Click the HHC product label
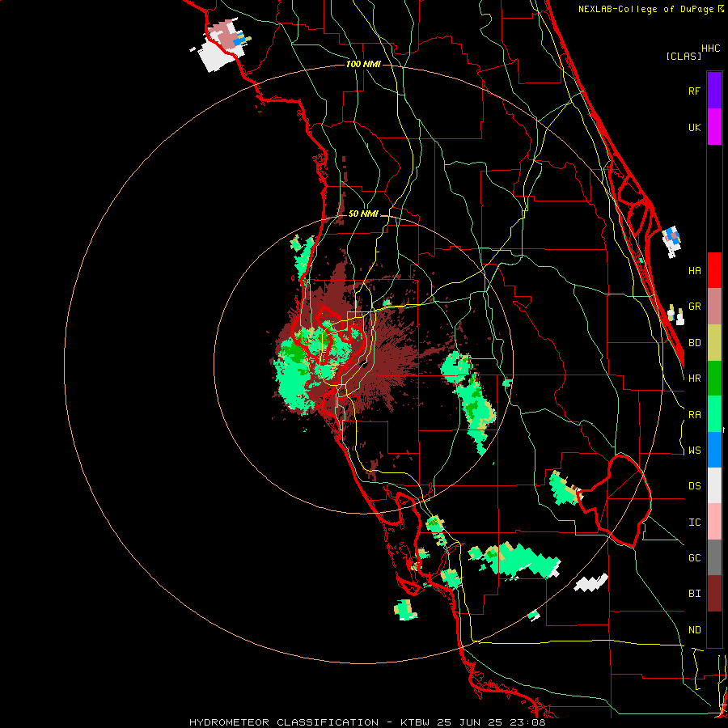The width and height of the screenshot is (728, 728). click(710, 49)
